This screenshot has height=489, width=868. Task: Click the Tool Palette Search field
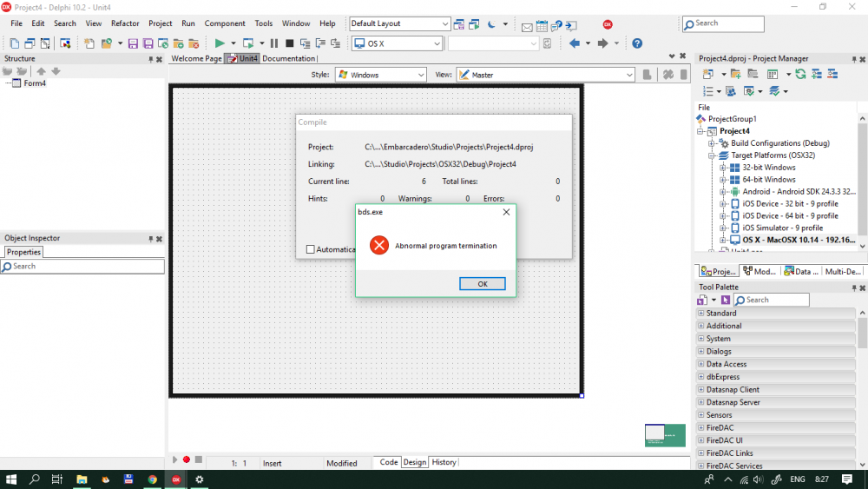(x=772, y=300)
